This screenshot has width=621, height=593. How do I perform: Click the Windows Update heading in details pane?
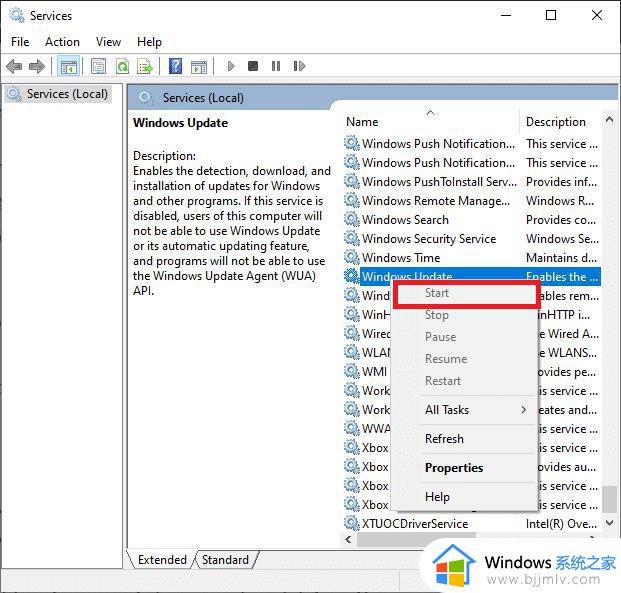tap(180, 123)
